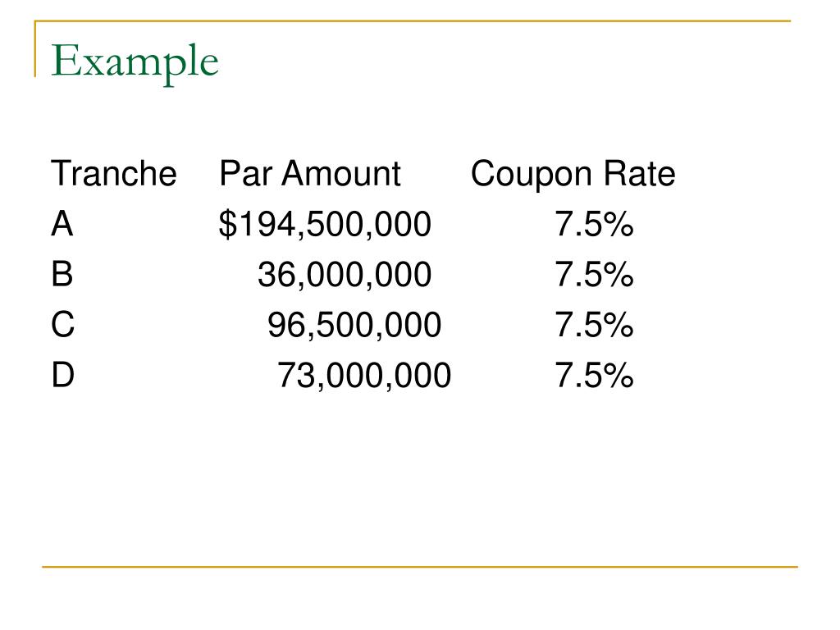Image resolution: width=840 pixels, height=630 pixels.
Task: Click the 7.5% coupon rate for tranche A
Action: [594, 226]
